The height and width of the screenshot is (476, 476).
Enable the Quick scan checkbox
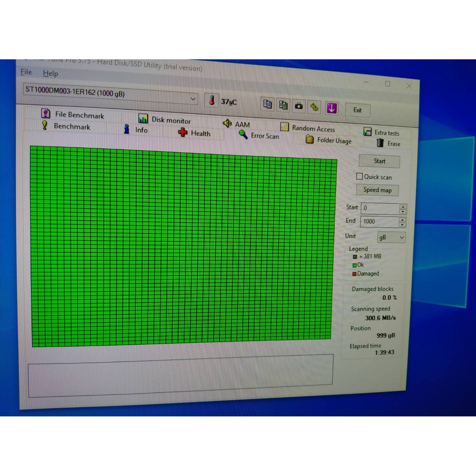359,176
